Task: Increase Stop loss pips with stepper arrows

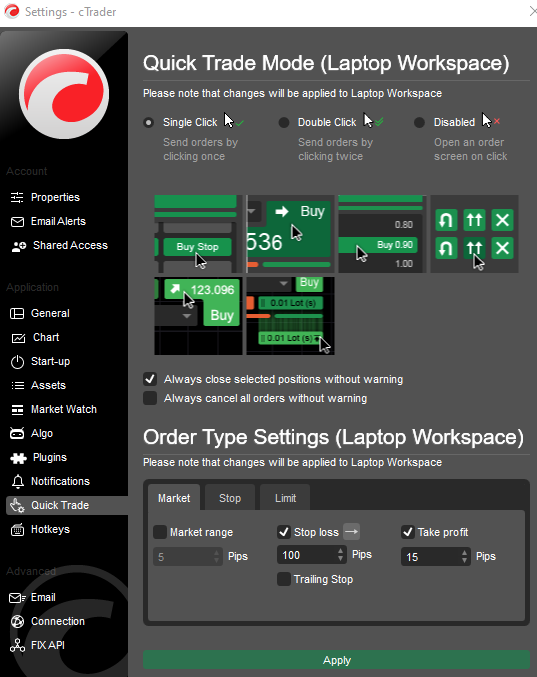Action: tap(341, 551)
